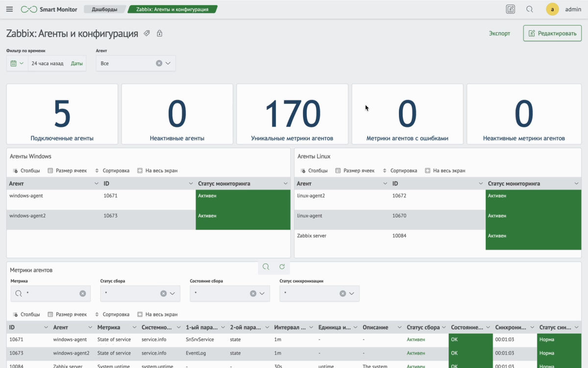Go to Дашборды breadcrumb

(x=104, y=9)
